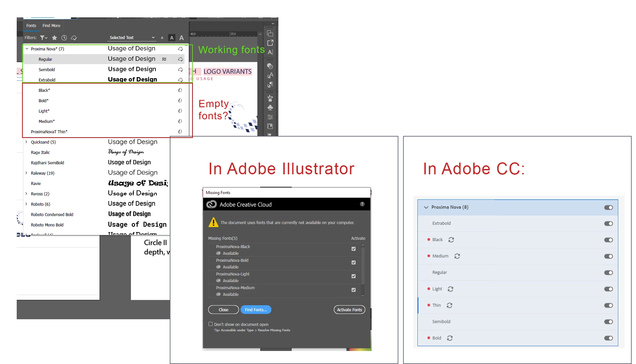Image resolution: width=636 pixels, height=364 pixels.
Task: Click the missing fonts list scrollbar thumb
Action: pos(363,265)
